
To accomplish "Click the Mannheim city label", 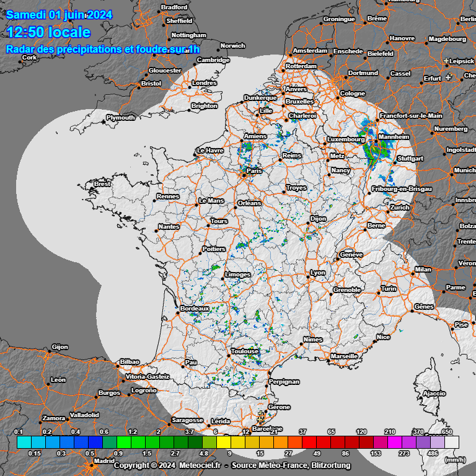I will coord(394,136).
